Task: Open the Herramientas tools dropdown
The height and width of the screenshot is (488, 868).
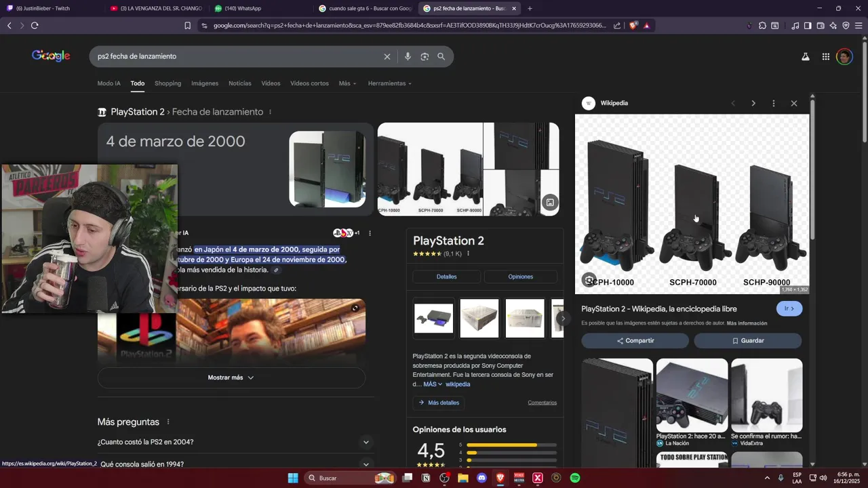Action: (390, 83)
